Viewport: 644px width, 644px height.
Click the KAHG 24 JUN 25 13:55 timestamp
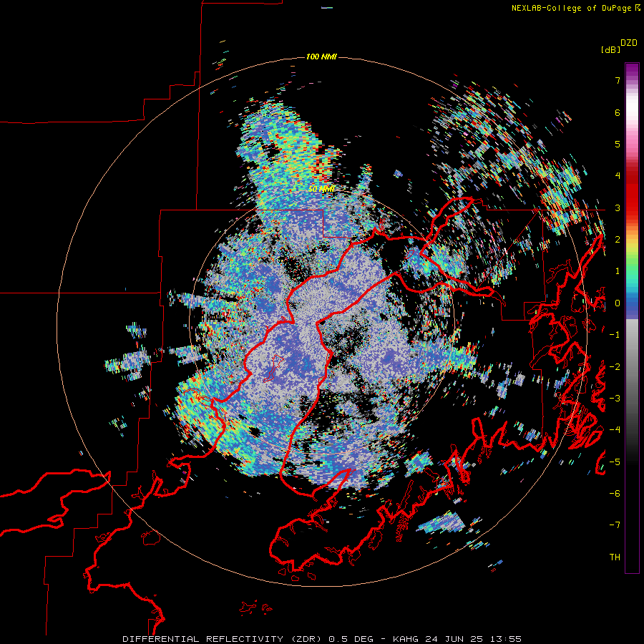click(457, 639)
